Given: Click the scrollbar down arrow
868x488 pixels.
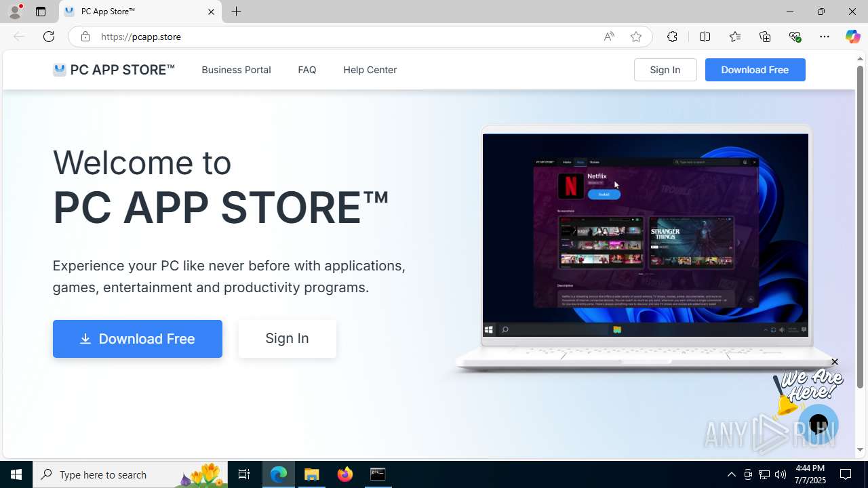Looking at the screenshot, I should [x=860, y=449].
